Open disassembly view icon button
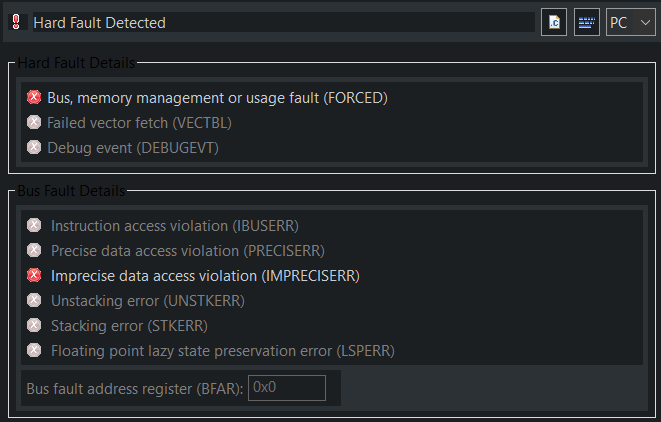Image resolution: width=661 pixels, height=422 pixels. click(587, 22)
